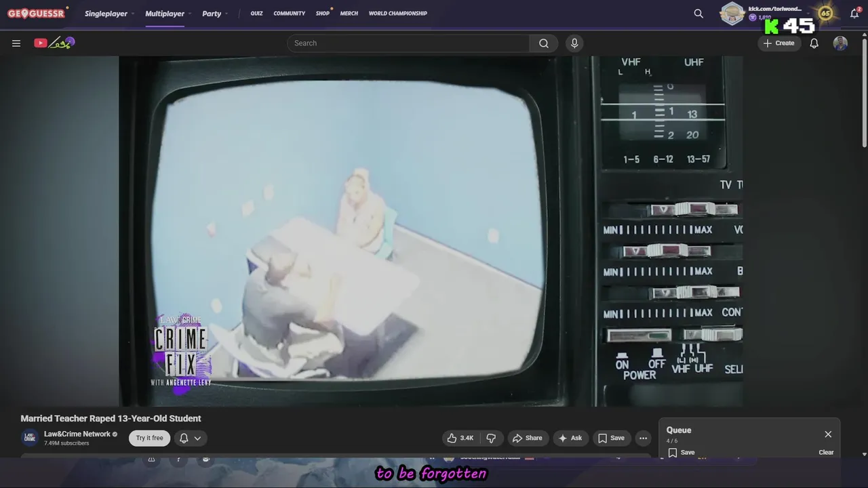Screen dimensions: 868x488
Task: Save the Queue as a playlist
Action: 680,452
